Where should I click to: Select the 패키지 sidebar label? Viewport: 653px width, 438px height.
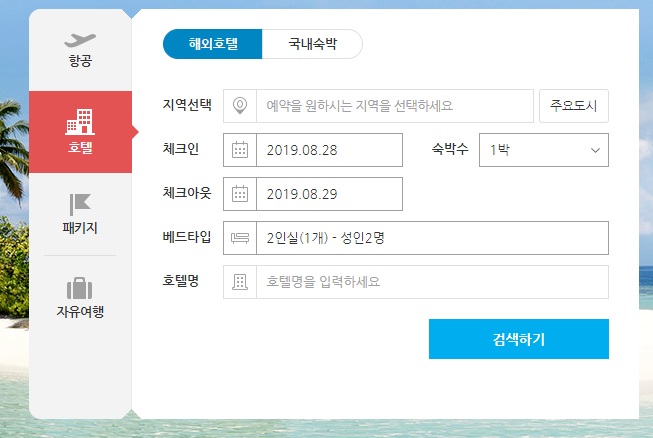click(80, 228)
